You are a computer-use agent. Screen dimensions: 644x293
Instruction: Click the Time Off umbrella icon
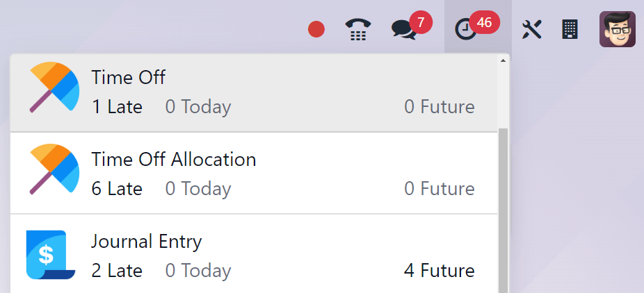coord(54,87)
